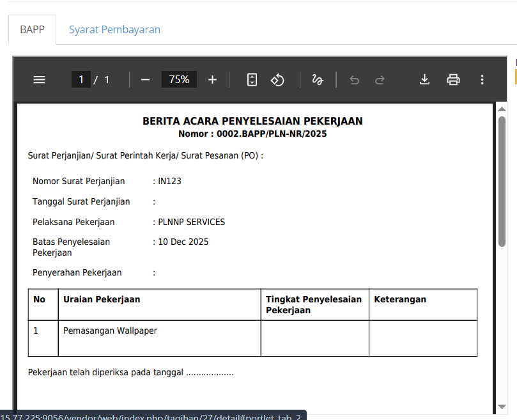Switch to the BAPP tab

click(32, 30)
